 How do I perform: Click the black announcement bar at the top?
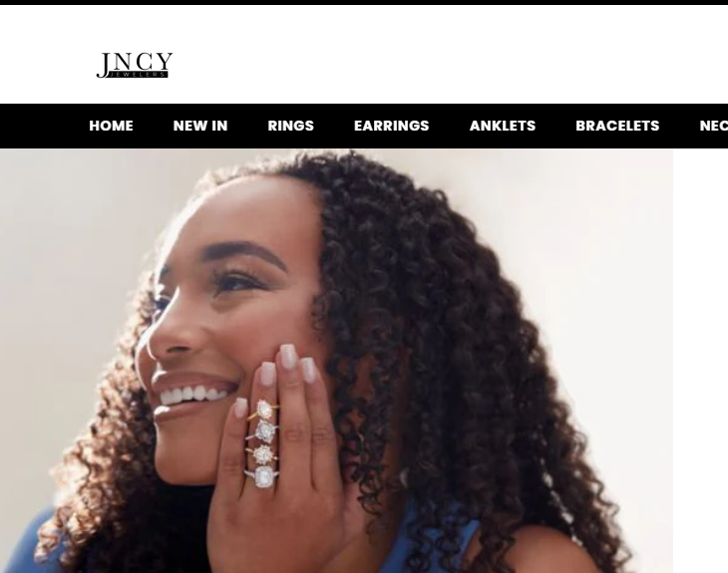coord(364,2)
